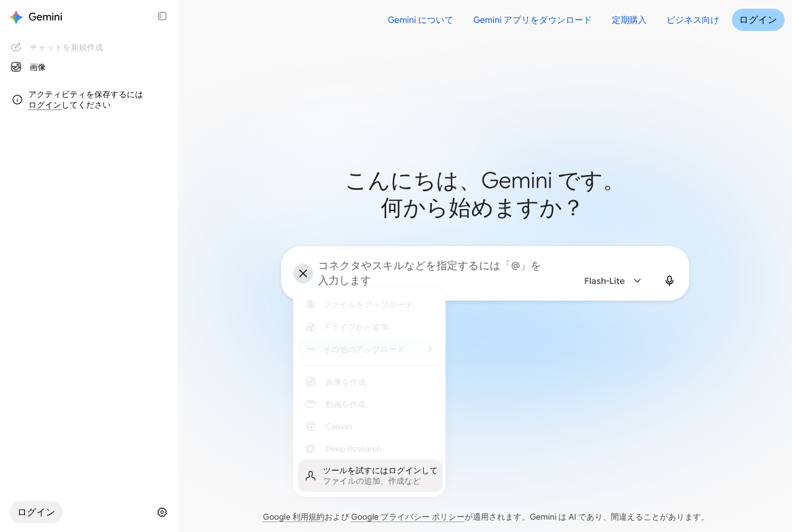The height and width of the screenshot is (532, 792).
Task: Click the Gemini sparkle logo icon
Action: point(16,17)
